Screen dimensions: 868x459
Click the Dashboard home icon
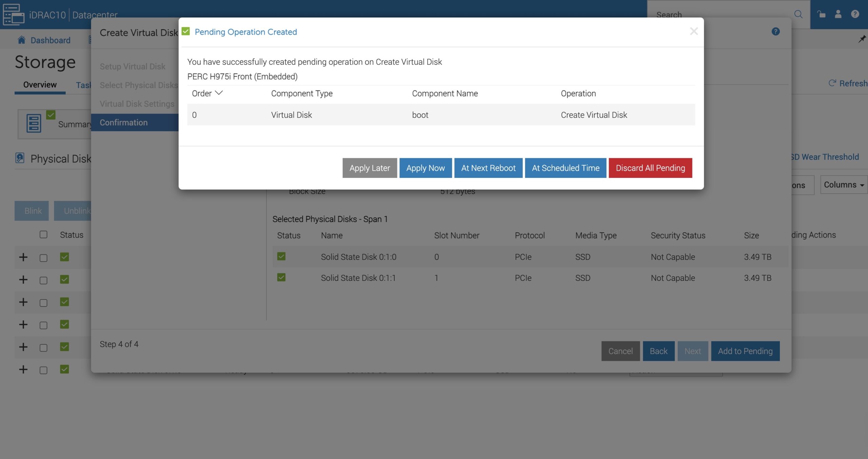[22, 40]
